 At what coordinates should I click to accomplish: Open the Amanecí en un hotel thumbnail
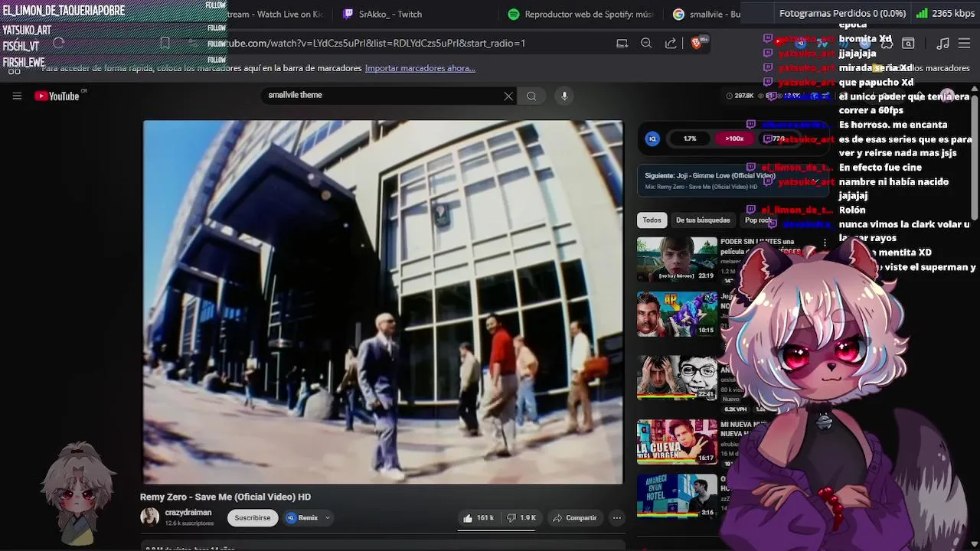[x=677, y=496]
